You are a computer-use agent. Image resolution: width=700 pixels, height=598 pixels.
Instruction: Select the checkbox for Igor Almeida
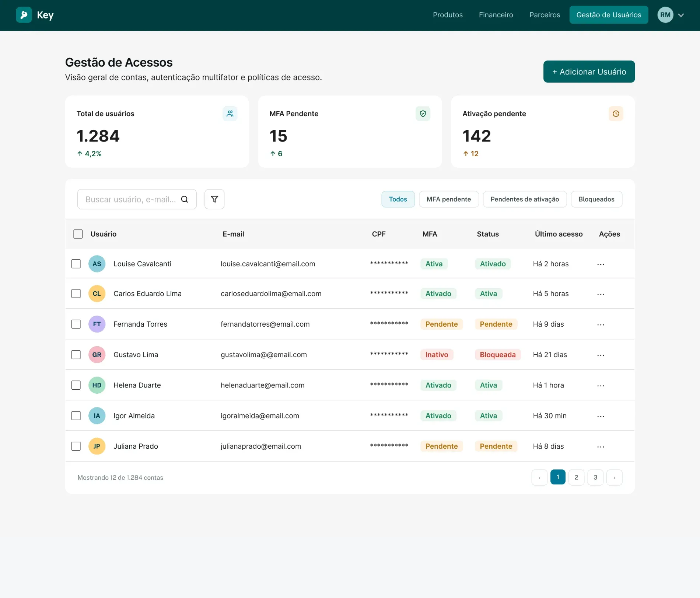click(x=76, y=416)
